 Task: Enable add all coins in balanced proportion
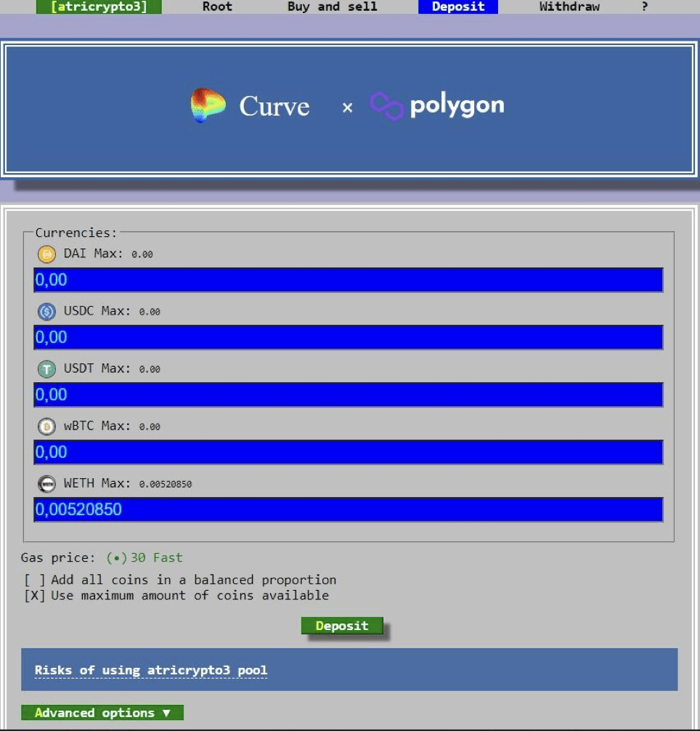(x=35, y=580)
